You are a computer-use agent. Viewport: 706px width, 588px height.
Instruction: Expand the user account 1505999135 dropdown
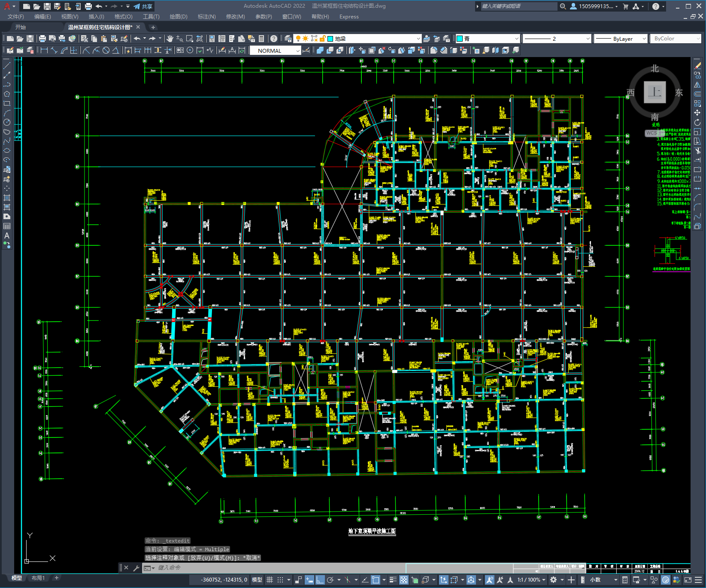[x=594, y=6]
